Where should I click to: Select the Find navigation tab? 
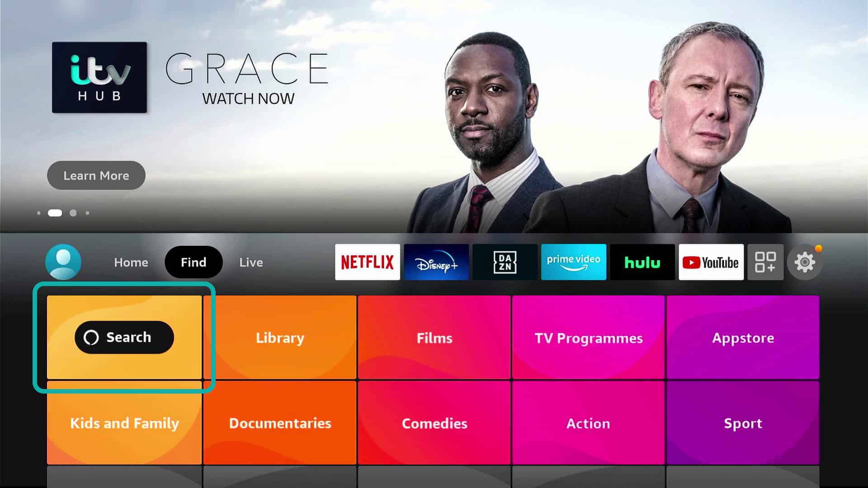[x=194, y=262]
